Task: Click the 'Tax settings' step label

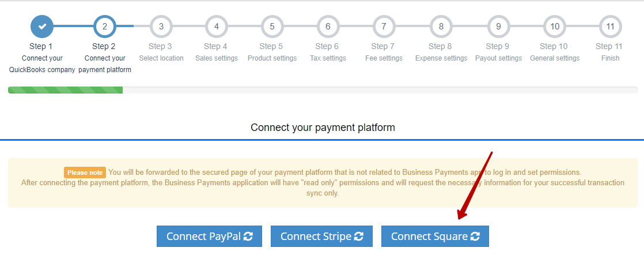Action: 328,58
